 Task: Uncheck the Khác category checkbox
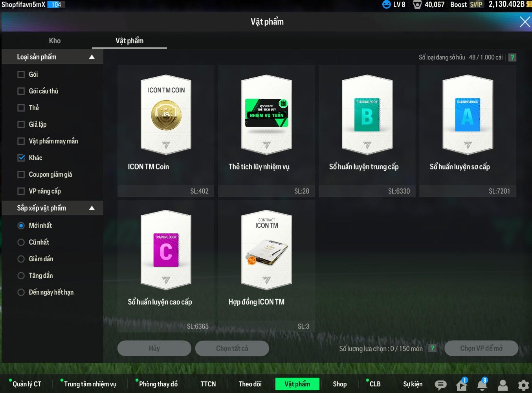[x=21, y=158]
